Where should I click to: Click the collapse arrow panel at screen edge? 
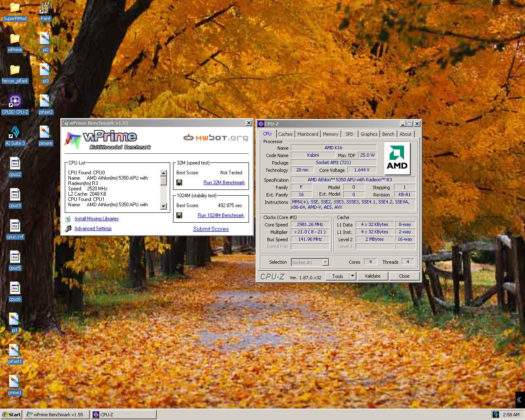coord(520,399)
